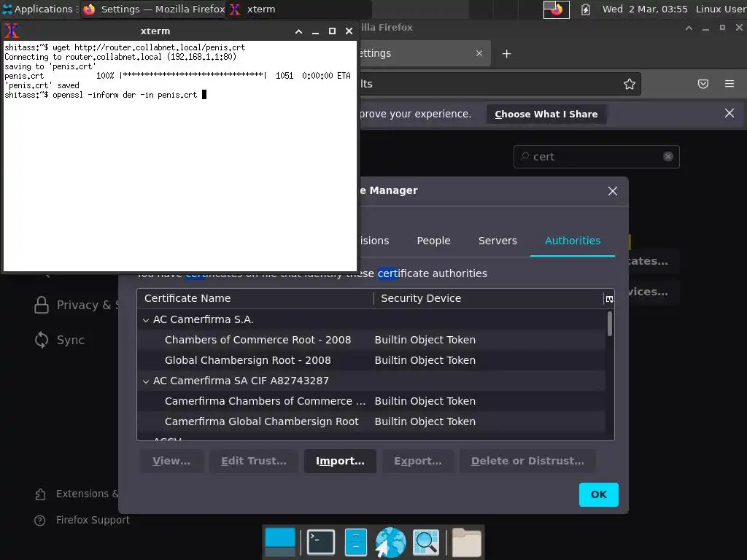747x560 pixels.
Task: Open the column picker icon in the certificate table
Action: [609, 299]
